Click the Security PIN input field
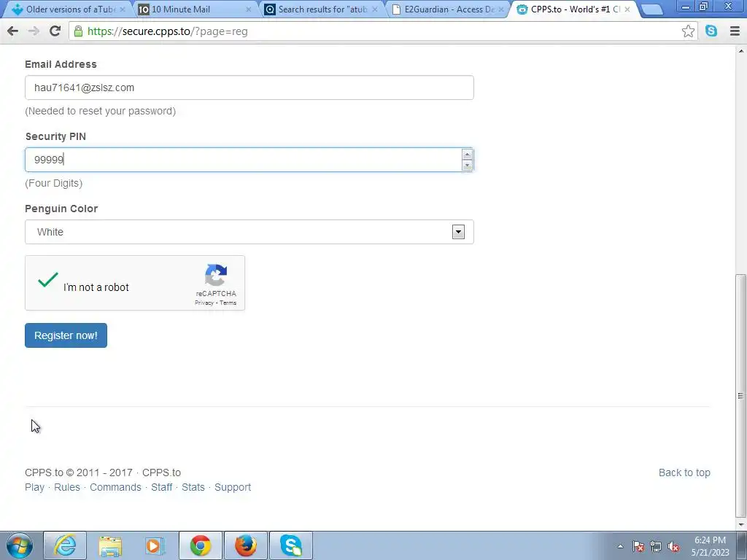Viewport: 747px width, 560px height. (x=249, y=160)
